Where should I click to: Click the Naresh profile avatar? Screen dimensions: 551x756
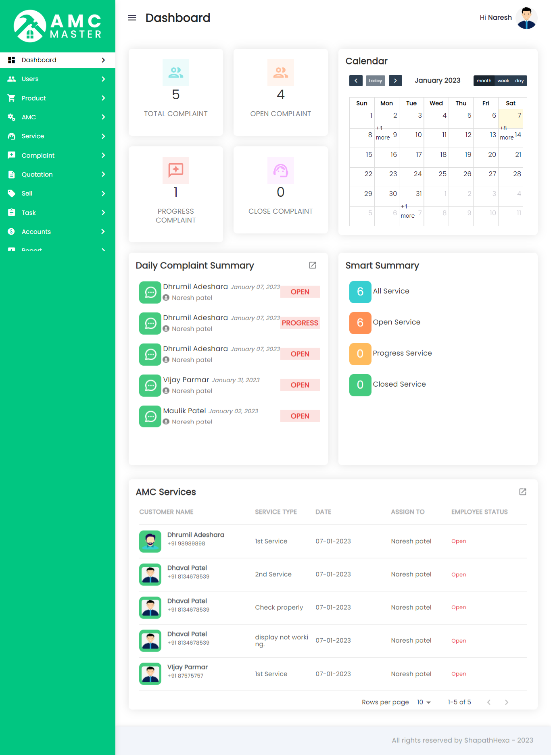click(x=526, y=18)
